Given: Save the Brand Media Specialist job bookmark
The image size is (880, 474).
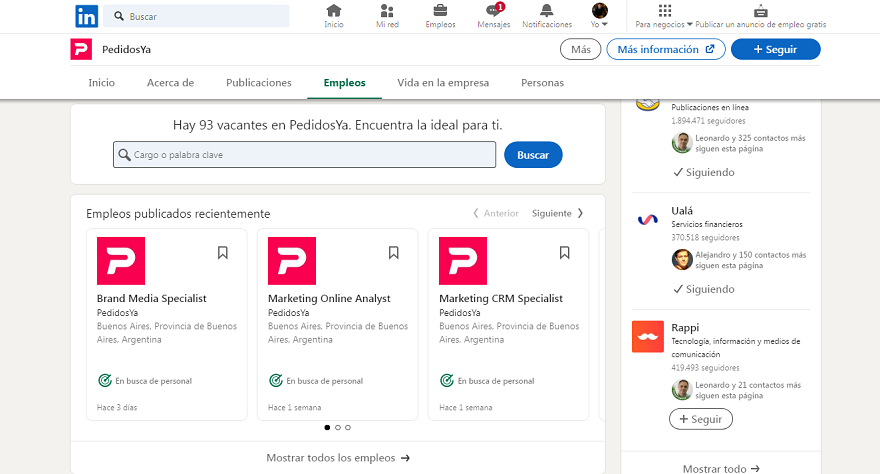Looking at the screenshot, I should (x=223, y=253).
